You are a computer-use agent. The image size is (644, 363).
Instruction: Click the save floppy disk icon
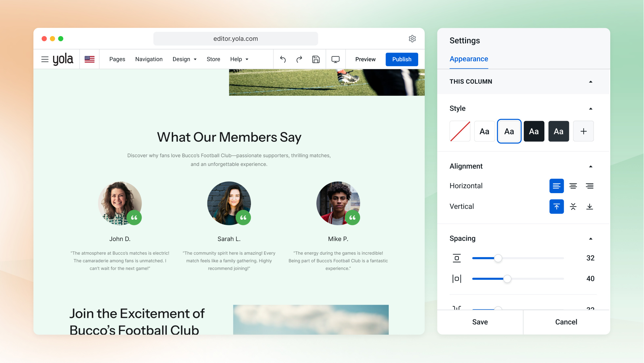coord(316,59)
